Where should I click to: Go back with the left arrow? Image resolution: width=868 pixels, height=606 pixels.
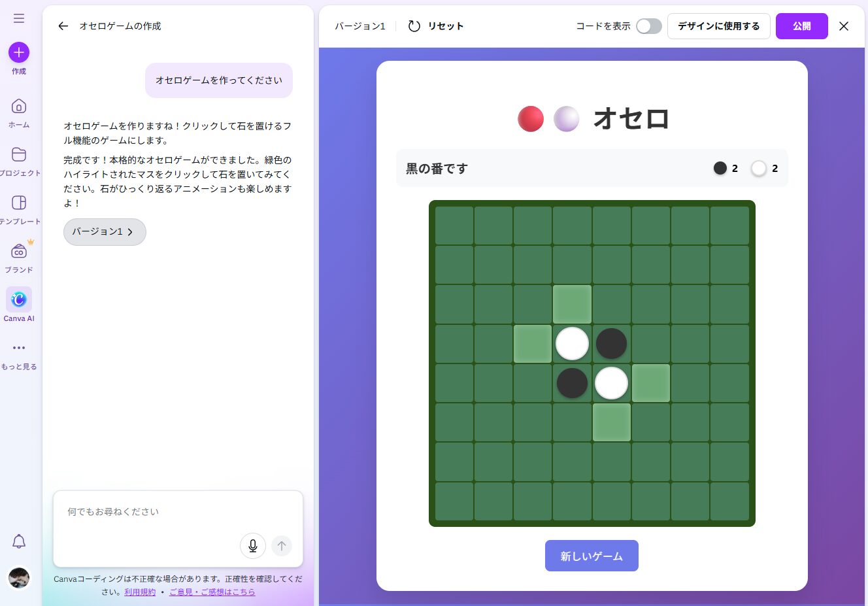tap(63, 26)
